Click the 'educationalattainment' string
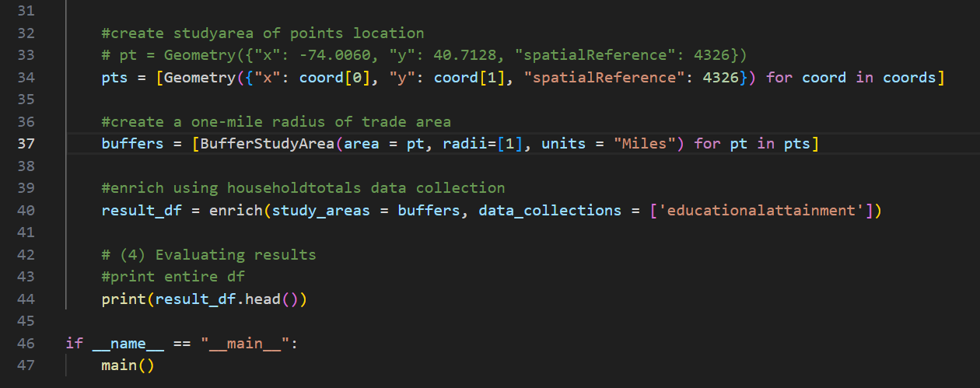The image size is (980, 388). (x=761, y=211)
